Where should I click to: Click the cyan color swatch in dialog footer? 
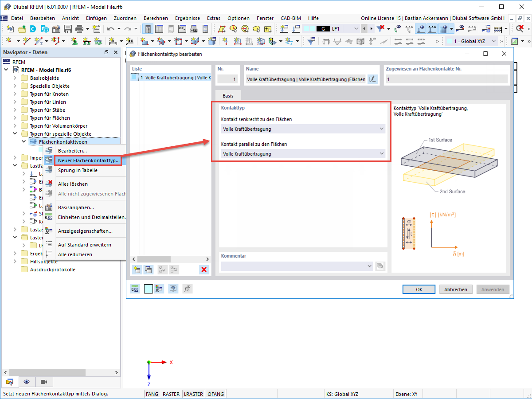[149, 289]
